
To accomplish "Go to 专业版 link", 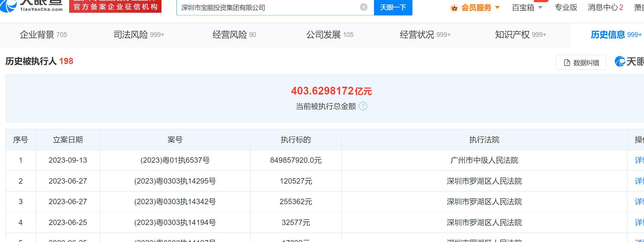I will click(566, 7).
